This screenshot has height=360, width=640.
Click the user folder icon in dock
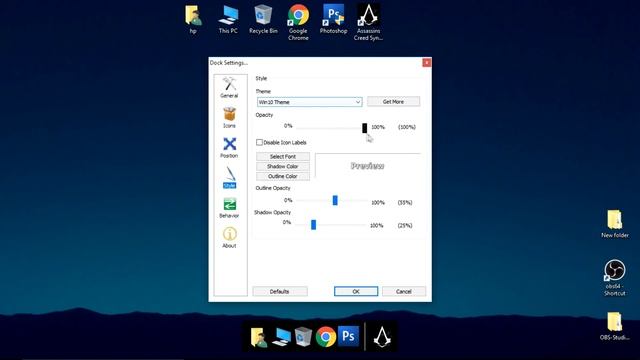click(259, 337)
